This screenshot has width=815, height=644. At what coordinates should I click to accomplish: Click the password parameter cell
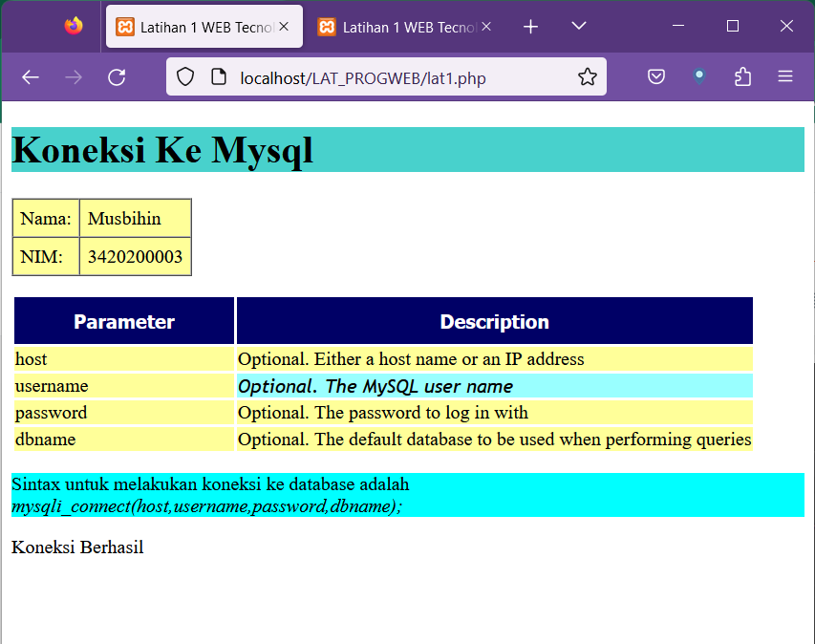click(124, 413)
